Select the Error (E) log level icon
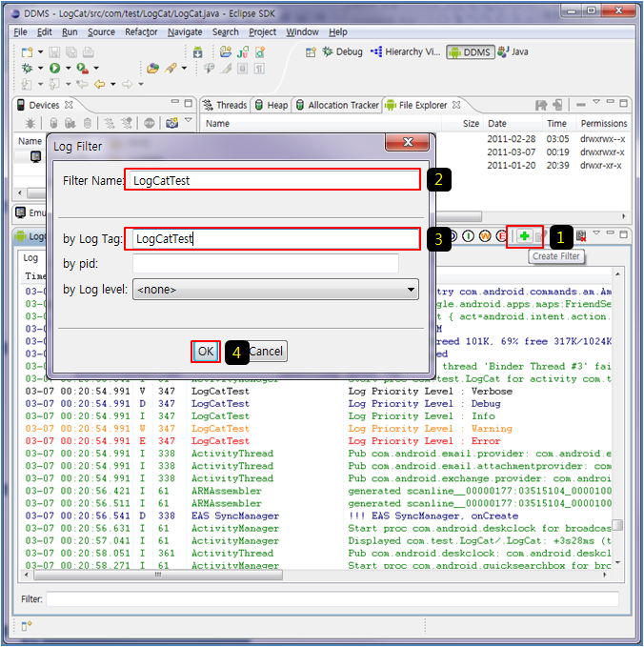Viewport: 644px width, 647px height. pos(502,235)
